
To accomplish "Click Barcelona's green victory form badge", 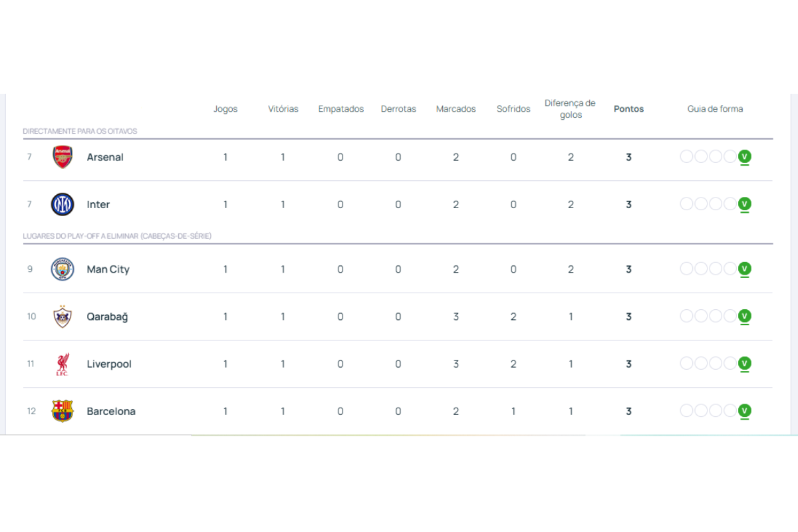I will (x=745, y=411).
